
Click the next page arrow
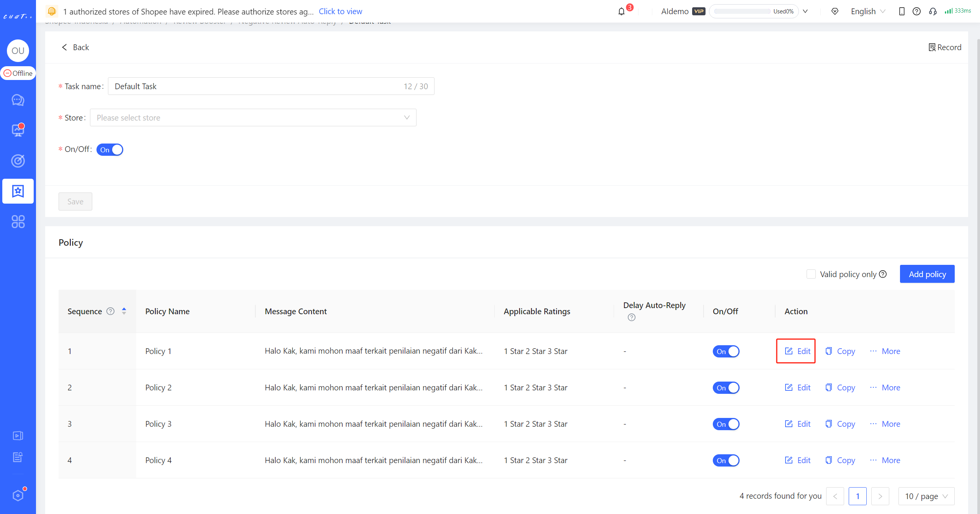point(880,496)
